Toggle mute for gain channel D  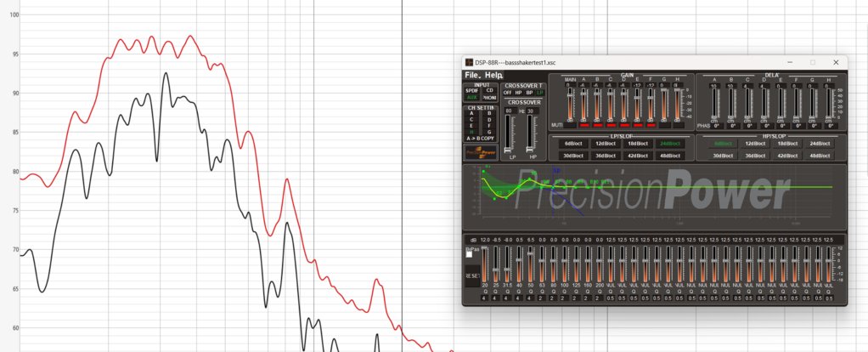[x=624, y=125]
